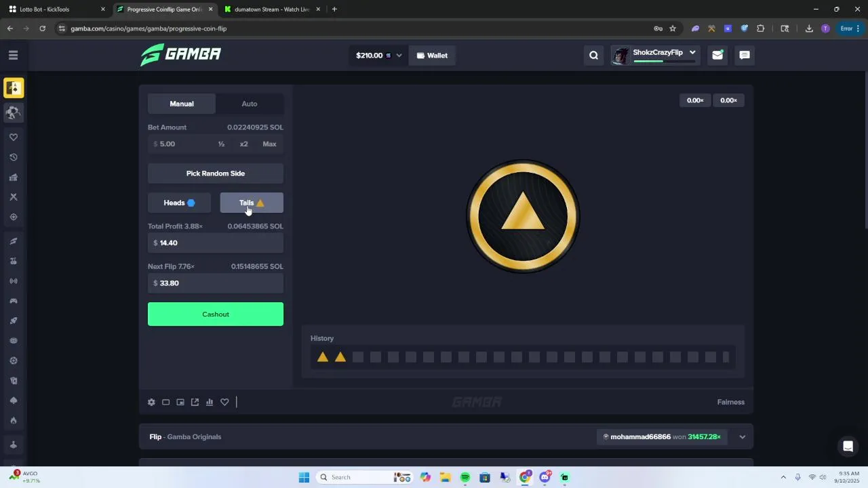The height and width of the screenshot is (488, 868).
Task: Open the roulette wheel icon in sidebar
Action: [x=14, y=361]
